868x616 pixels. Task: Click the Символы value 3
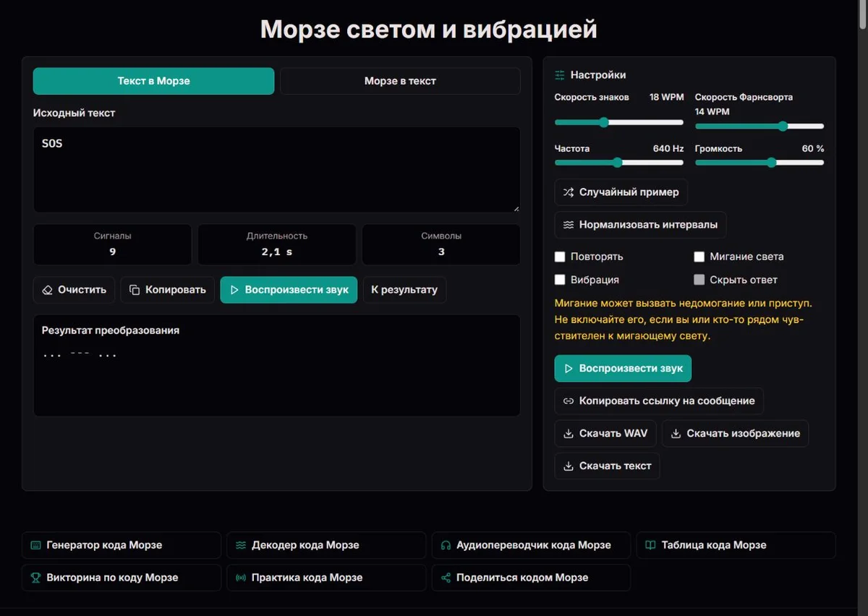click(x=441, y=252)
